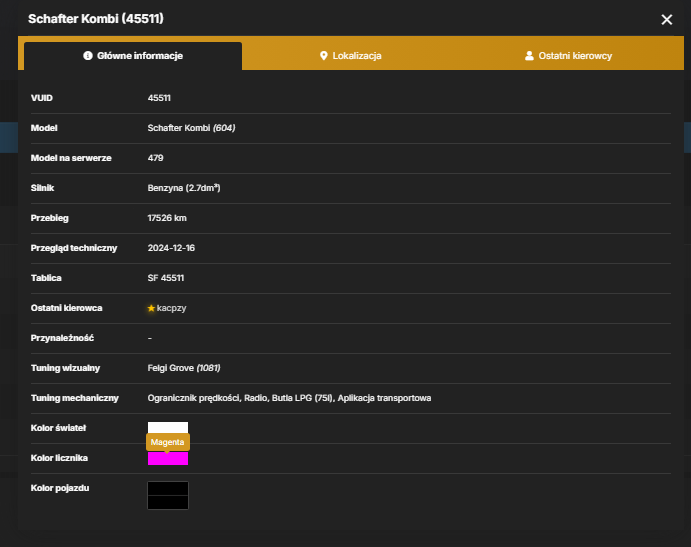This screenshot has height=547, width=691.
Task: Click the white Kolor świateł swatch
Action: click(x=168, y=428)
